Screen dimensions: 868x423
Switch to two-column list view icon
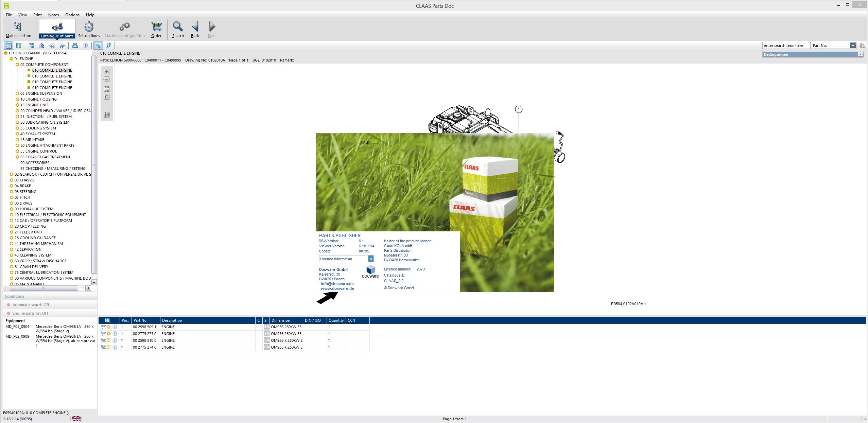[x=19, y=46]
